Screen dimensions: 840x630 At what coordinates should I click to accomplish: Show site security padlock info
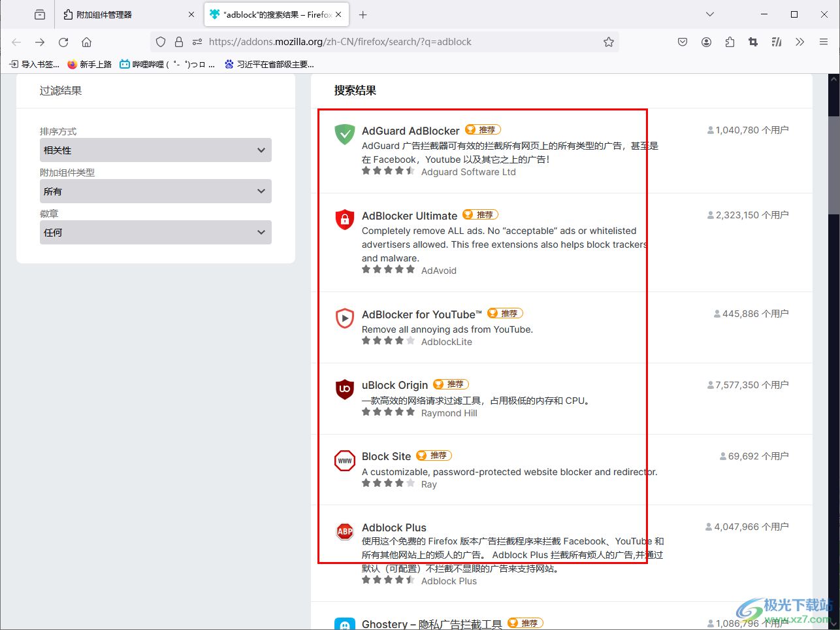click(179, 42)
